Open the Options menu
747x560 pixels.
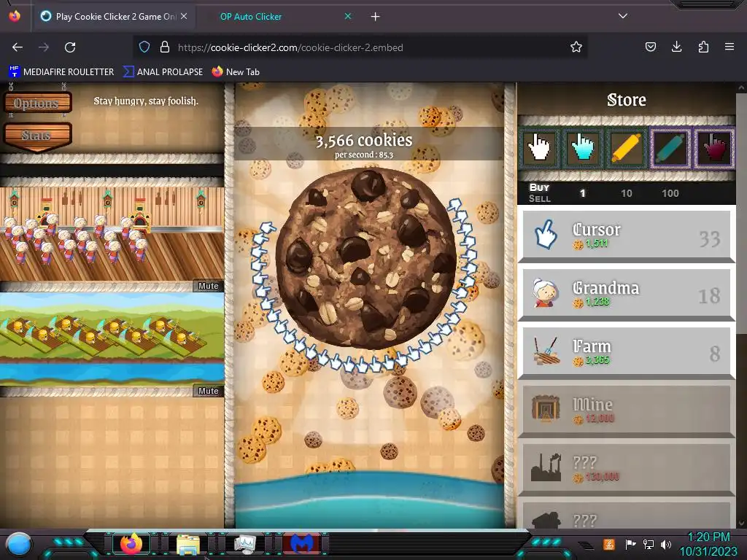coord(37,103)
